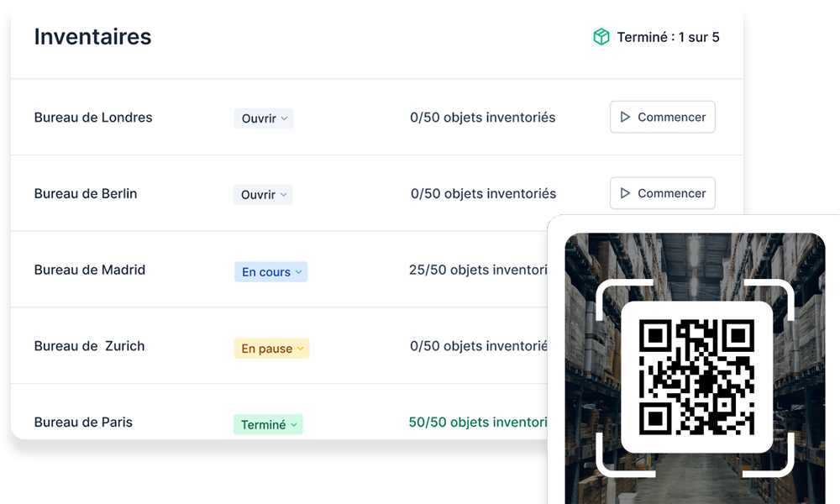Click Paris 50/50 objets inventoriés progress text
This screenshot has width=840, height=504.
click(x=477, y=422)
